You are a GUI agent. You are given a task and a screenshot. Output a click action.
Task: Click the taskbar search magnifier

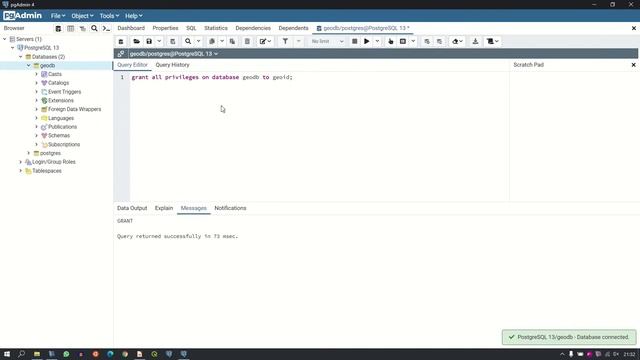[x=22, y=354]
